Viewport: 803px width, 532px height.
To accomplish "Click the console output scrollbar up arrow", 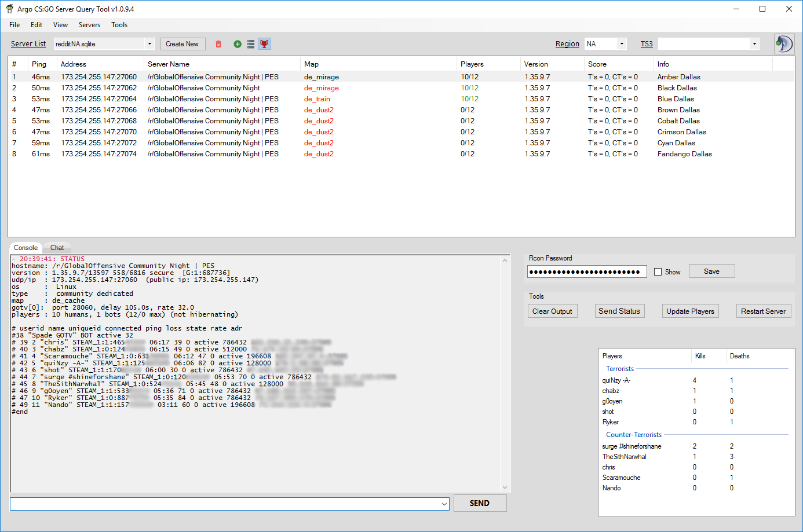I will point(505,261).
